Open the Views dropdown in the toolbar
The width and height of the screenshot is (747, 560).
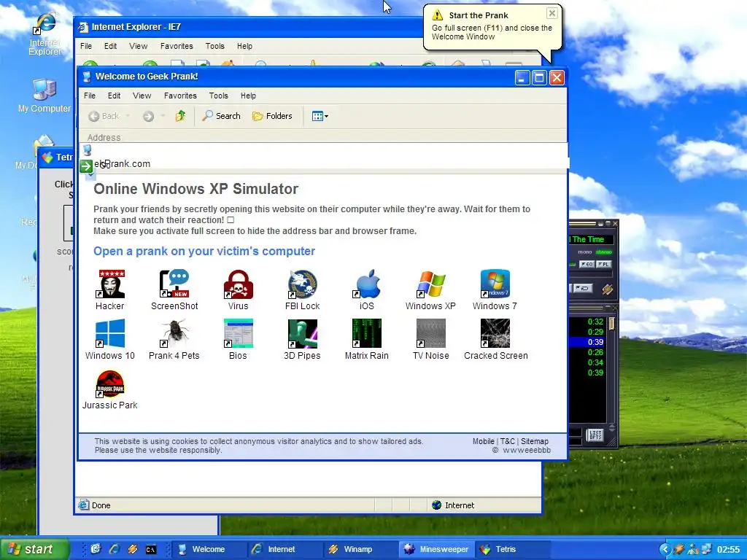[x=320, y=116]
